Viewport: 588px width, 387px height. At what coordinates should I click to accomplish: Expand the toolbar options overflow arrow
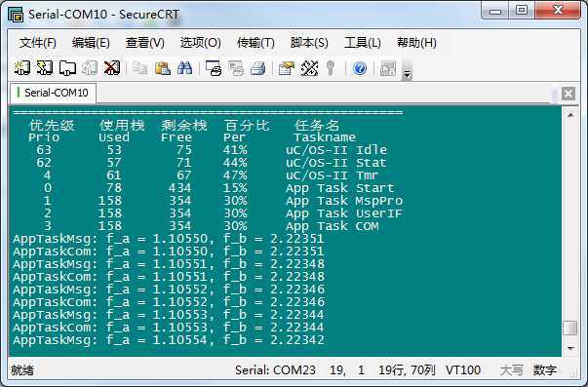(x=407, y=70)
